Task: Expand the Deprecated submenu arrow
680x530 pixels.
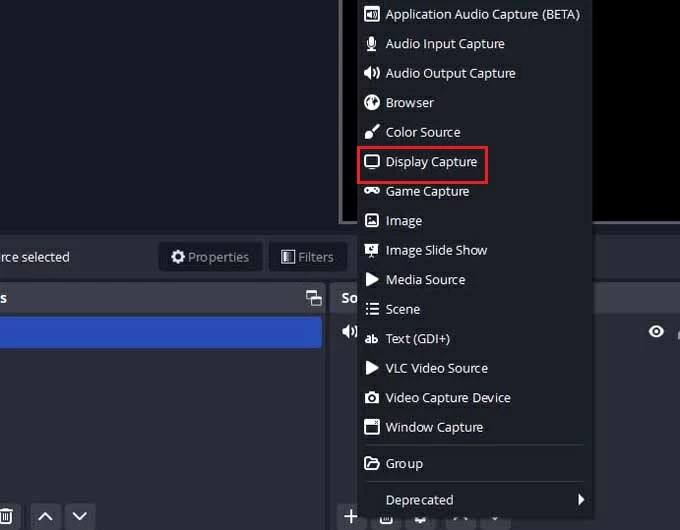Action: tap(580, 500)
